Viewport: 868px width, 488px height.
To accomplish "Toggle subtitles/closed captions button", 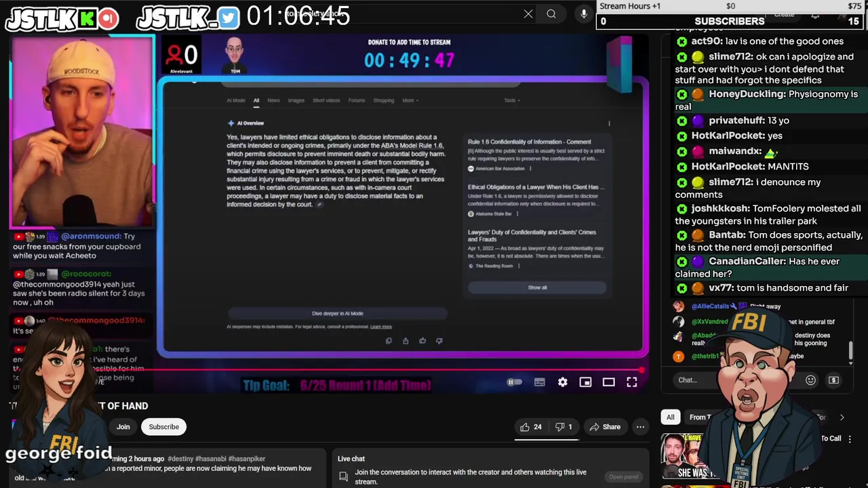I will tap(539, 382).
